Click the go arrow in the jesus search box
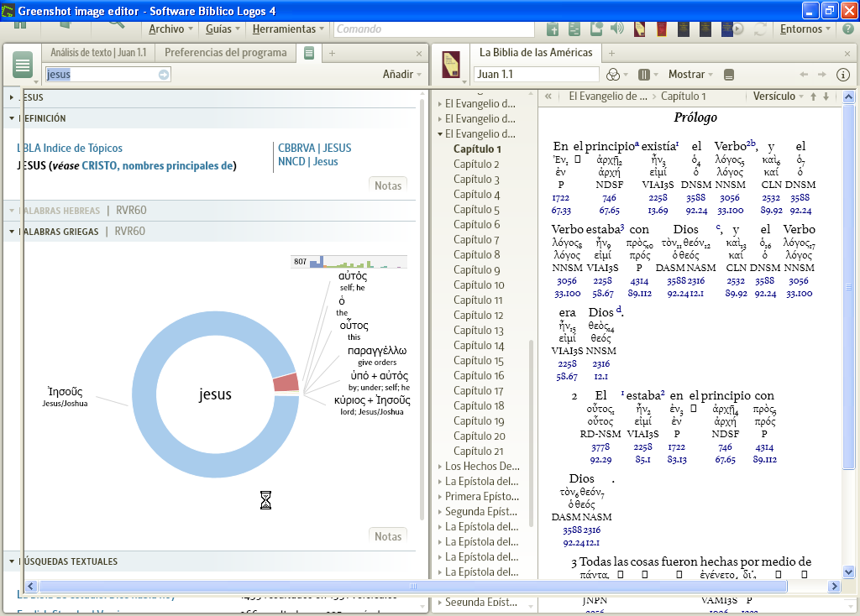Screen dimensions: 860x616 click(x=164, y=75)
